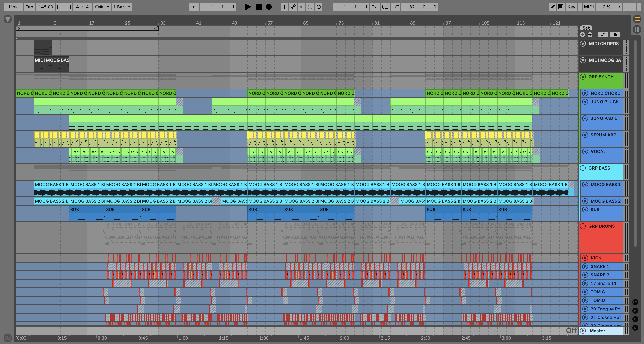Jump to next locator arrow
Screen dimensions: 644x344
point(590,35)
